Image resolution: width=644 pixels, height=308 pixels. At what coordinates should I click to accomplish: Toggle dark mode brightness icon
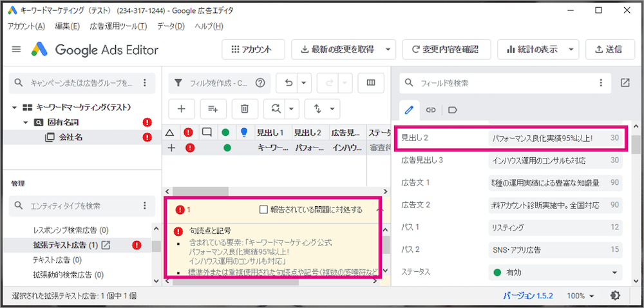click(615, 295)
